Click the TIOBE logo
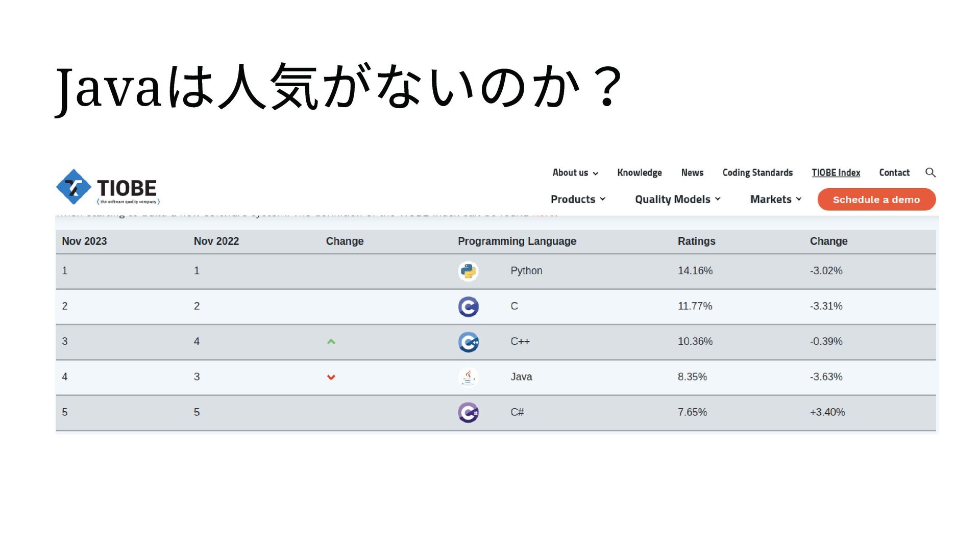Screen dimensions: 980x551 pyautogui.click(x=108, y=187)
